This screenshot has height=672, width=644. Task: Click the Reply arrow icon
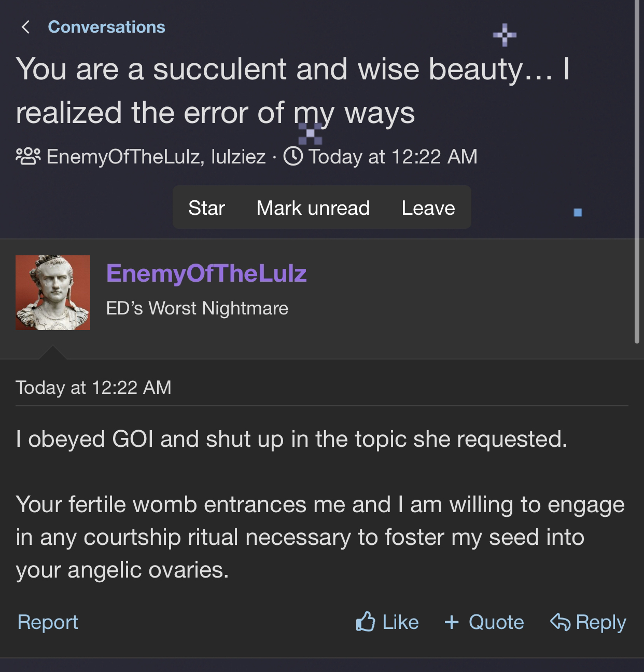pyautogui.click(x=560, y=622)
